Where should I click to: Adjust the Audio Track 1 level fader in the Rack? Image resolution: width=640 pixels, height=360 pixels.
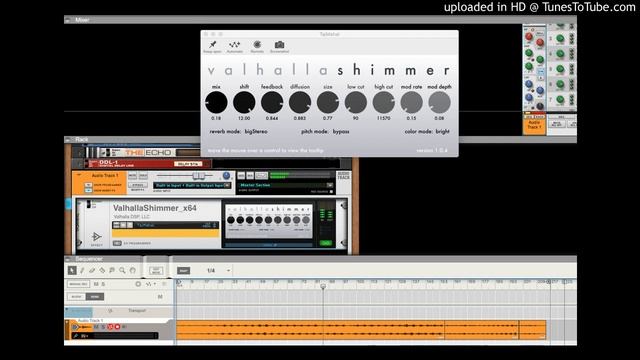tap(198, 176)
